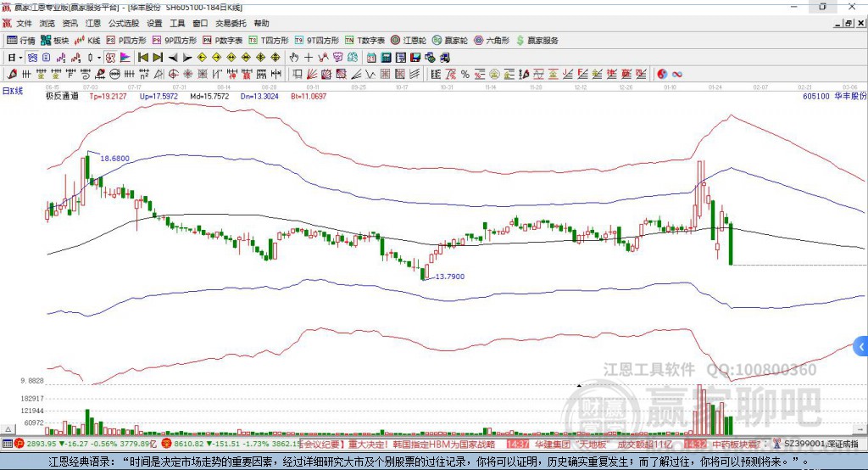
Task: Open the 江恩轮 Gann wheel tool
Action: click(409, 40)
